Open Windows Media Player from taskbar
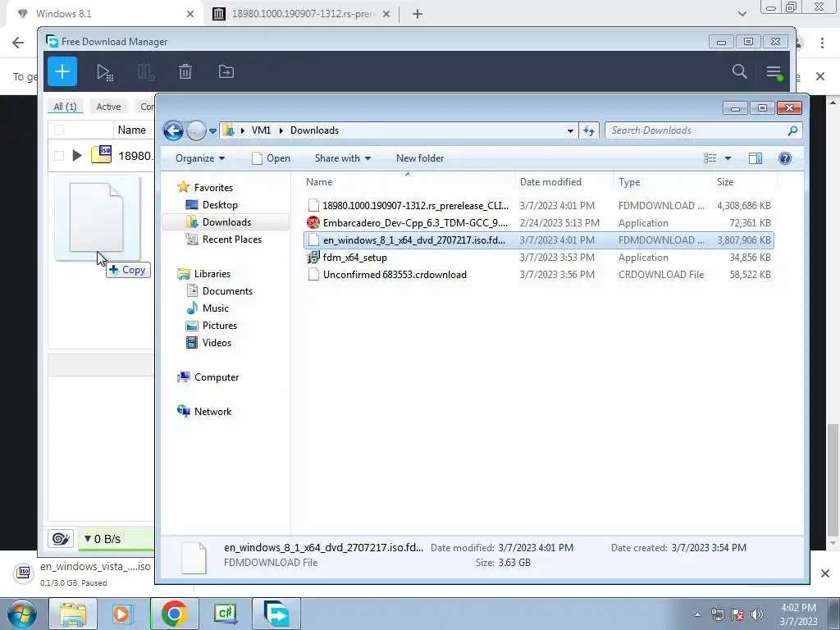 [x=123, y=614]
